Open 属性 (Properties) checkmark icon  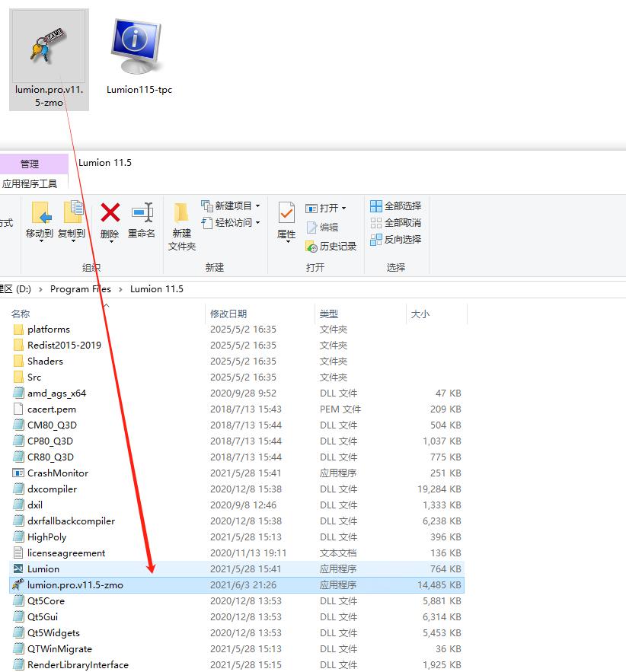pos(286,212)
